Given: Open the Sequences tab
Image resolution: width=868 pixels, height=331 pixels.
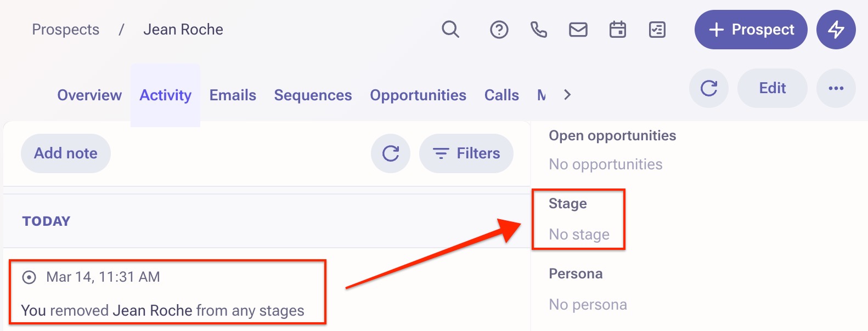Looking at the screenshot, I should (313, 95).
